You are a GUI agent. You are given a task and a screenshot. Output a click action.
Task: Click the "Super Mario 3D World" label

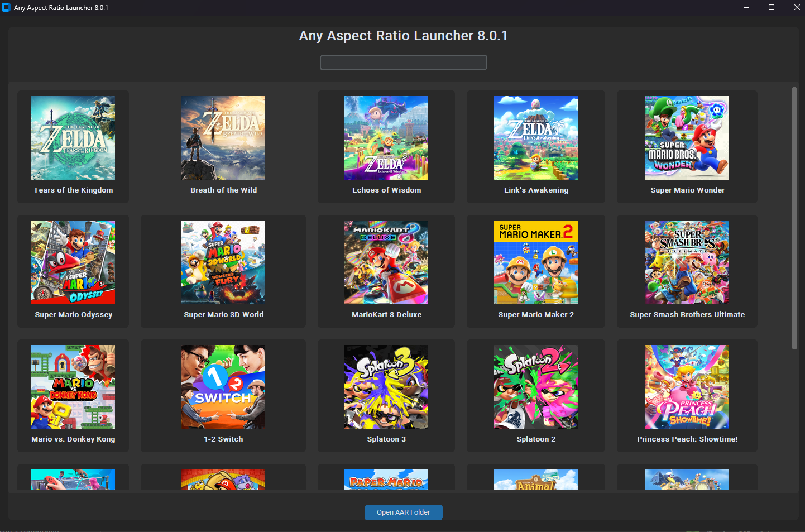coord(223,315)
